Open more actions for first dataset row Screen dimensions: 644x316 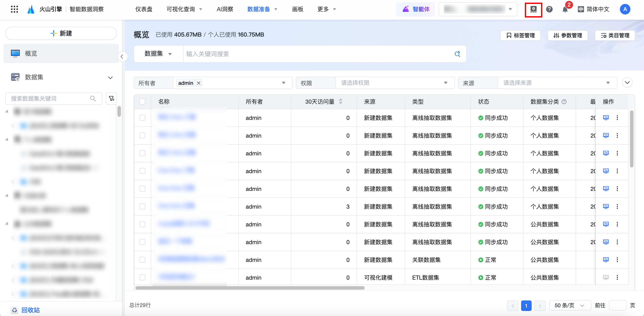[617, 118]
